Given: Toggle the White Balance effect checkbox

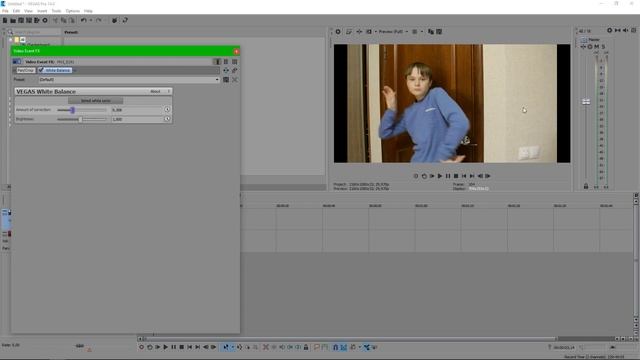Looking at the screenshot, I should click(41, 70).
